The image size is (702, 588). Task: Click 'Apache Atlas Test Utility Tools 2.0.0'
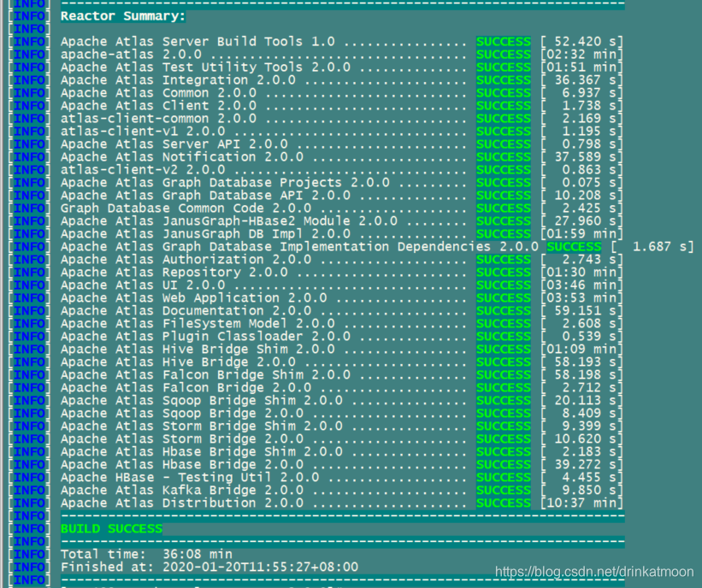pos(205,68)
